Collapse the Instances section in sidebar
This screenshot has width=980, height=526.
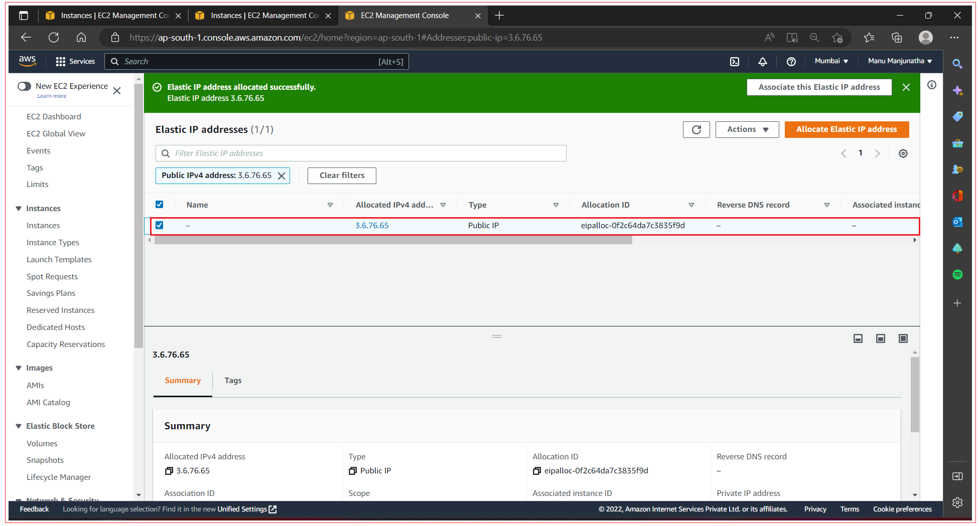19,209
